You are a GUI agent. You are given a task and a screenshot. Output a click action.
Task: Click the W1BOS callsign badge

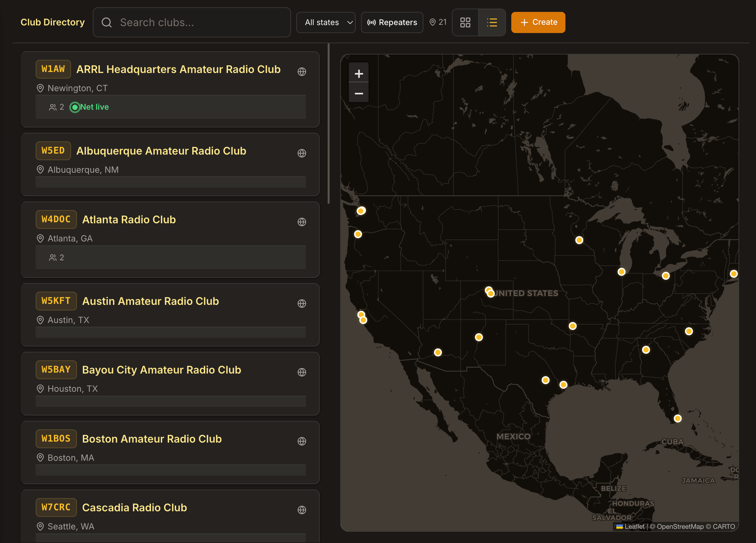point(56,439)
